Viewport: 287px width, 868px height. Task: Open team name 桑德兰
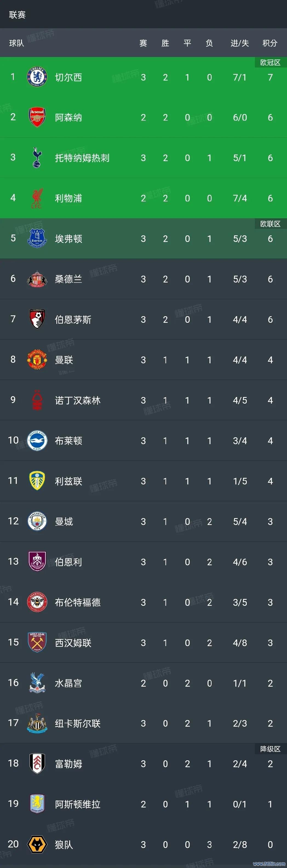[68, 279]
